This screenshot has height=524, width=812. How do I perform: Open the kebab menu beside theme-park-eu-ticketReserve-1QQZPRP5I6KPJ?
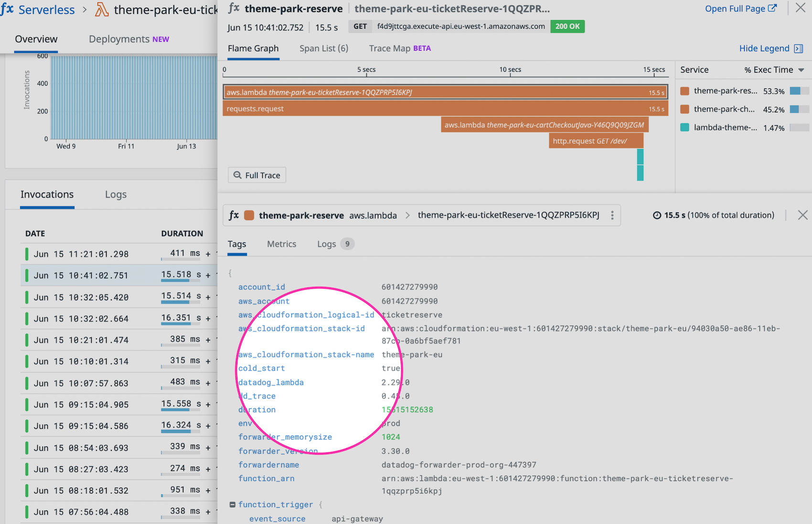coord(612,215)
